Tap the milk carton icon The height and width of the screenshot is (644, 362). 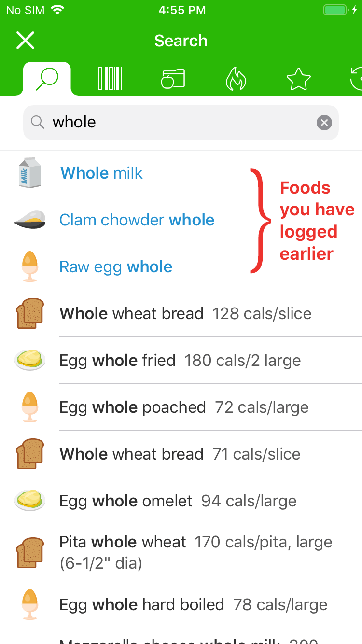point(30,173)
